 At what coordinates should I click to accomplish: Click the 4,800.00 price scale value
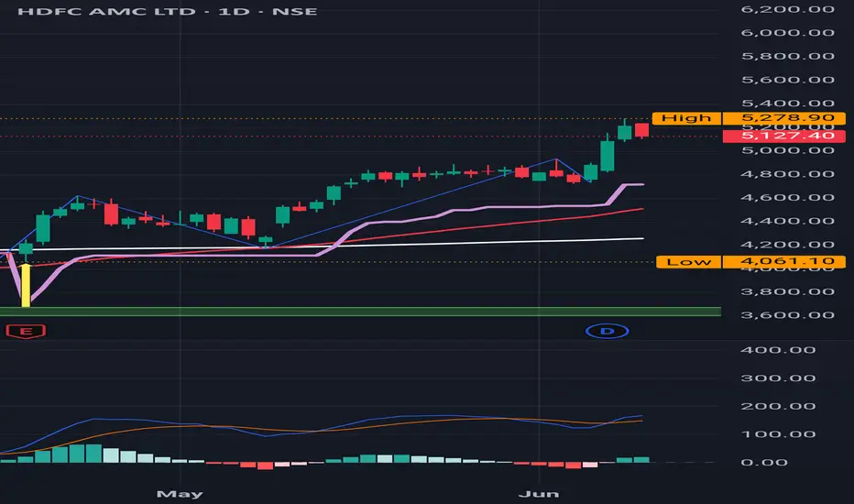[787, 174]
